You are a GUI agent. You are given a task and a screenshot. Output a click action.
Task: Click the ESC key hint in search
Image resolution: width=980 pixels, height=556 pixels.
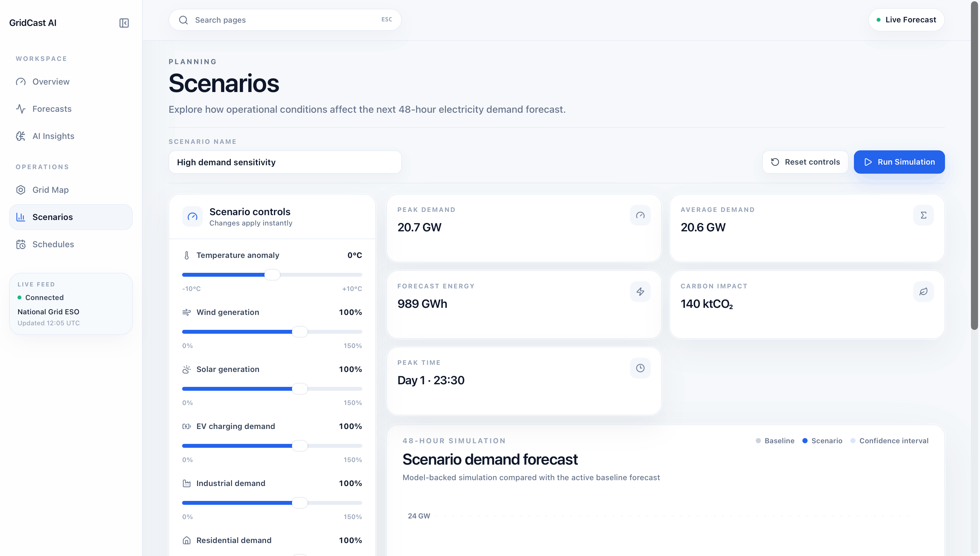pyautogui.click(x=387, y=19)
